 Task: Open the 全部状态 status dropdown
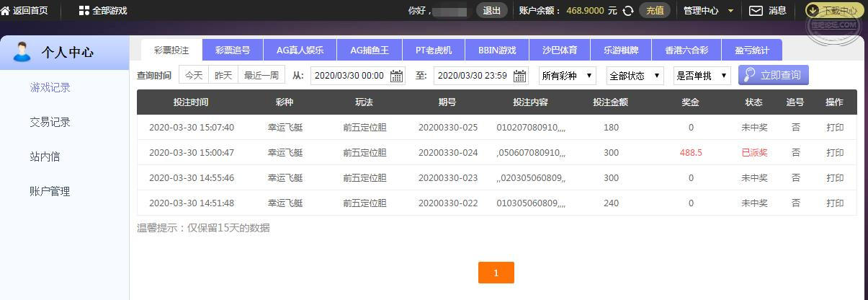(635, 75)
